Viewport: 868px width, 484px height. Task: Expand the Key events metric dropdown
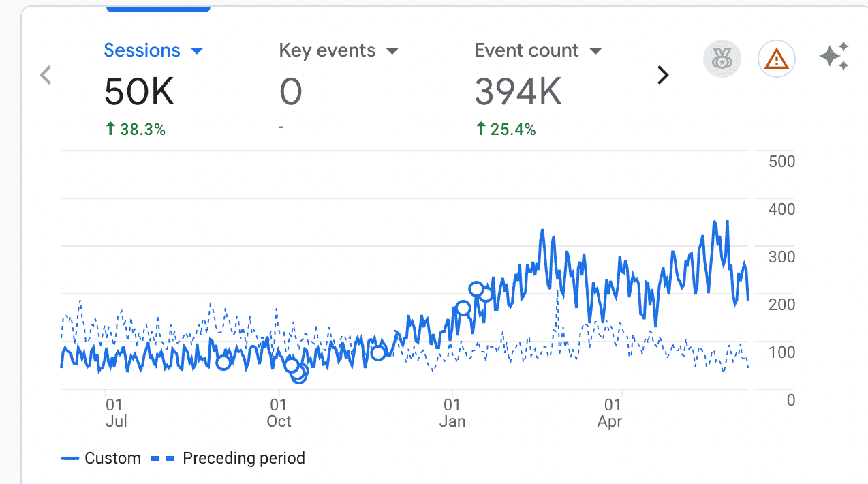pyautogui.click(x=392, y=51)
